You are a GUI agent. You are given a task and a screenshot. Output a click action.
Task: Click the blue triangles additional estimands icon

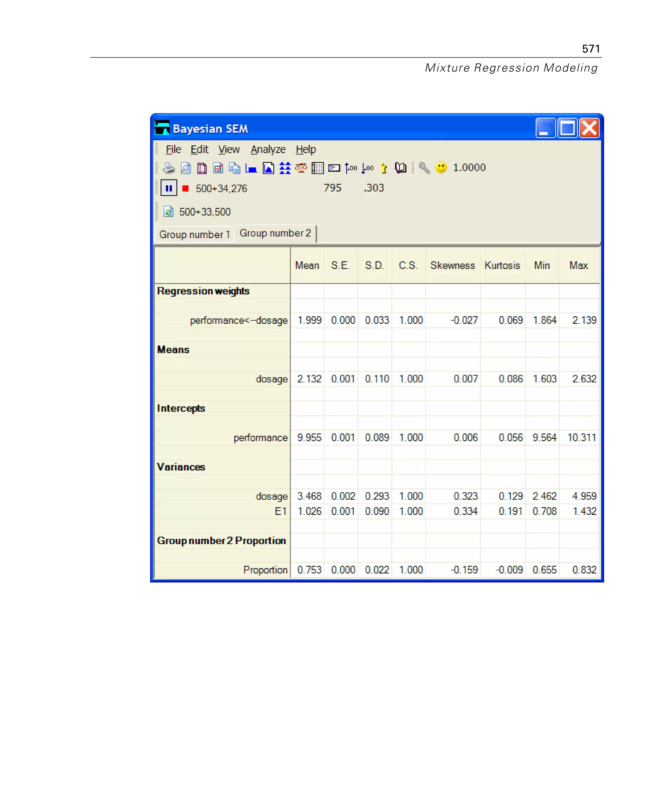point(285,168)
